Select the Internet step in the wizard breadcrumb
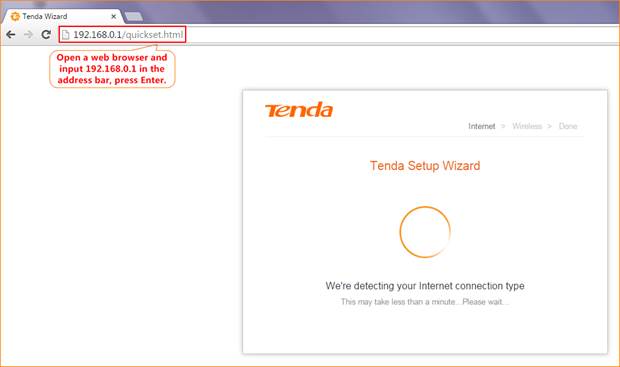 tap(482, 126)
